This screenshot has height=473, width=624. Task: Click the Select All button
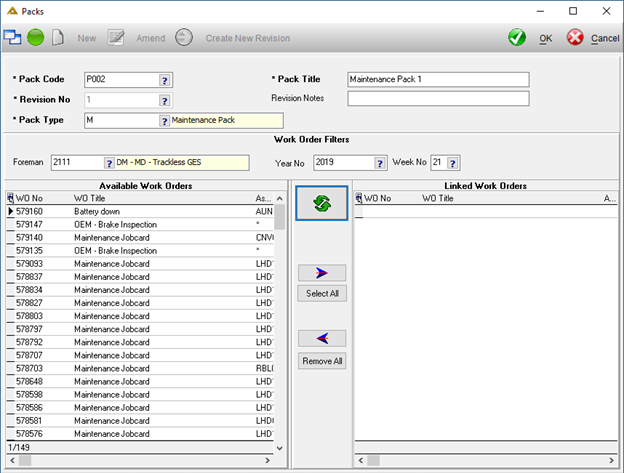click(322, 294)
